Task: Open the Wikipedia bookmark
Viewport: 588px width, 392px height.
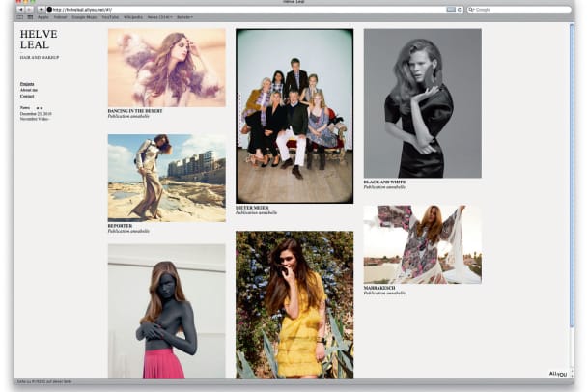Action: coord(133,17)
